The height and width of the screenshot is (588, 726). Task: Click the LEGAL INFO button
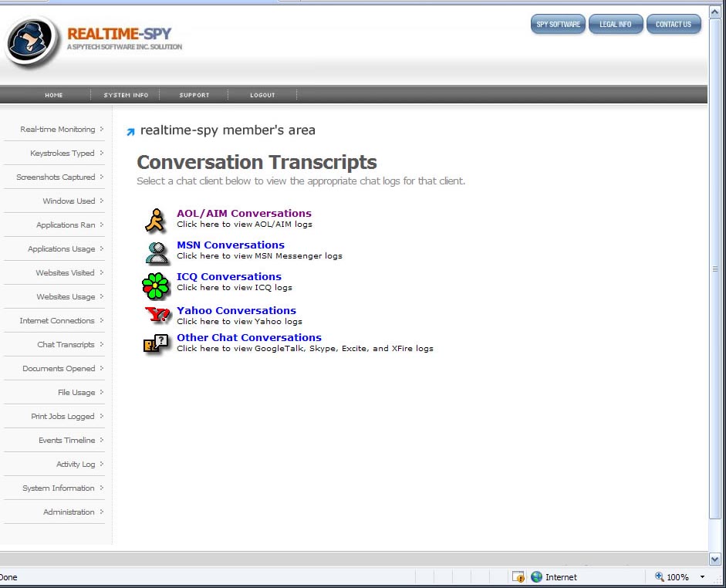click(616, 24)
